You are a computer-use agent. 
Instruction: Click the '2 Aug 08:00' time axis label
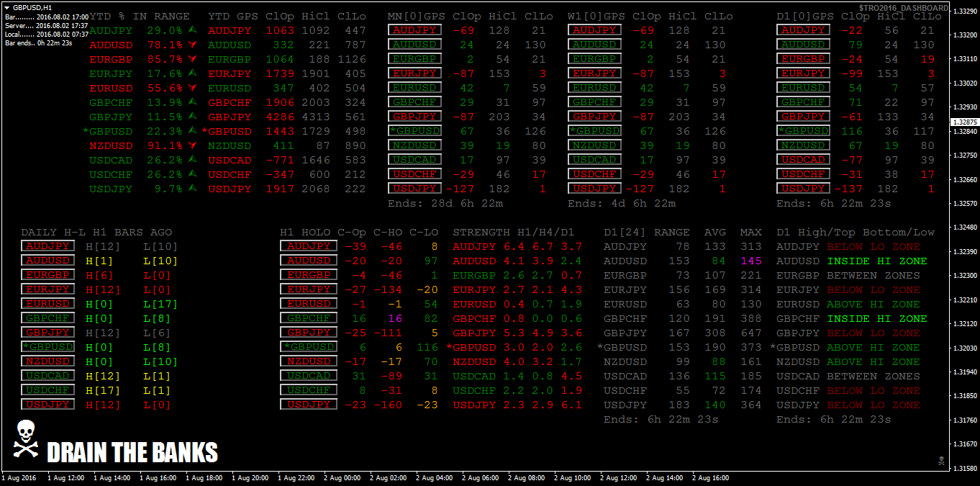[526, 477]
